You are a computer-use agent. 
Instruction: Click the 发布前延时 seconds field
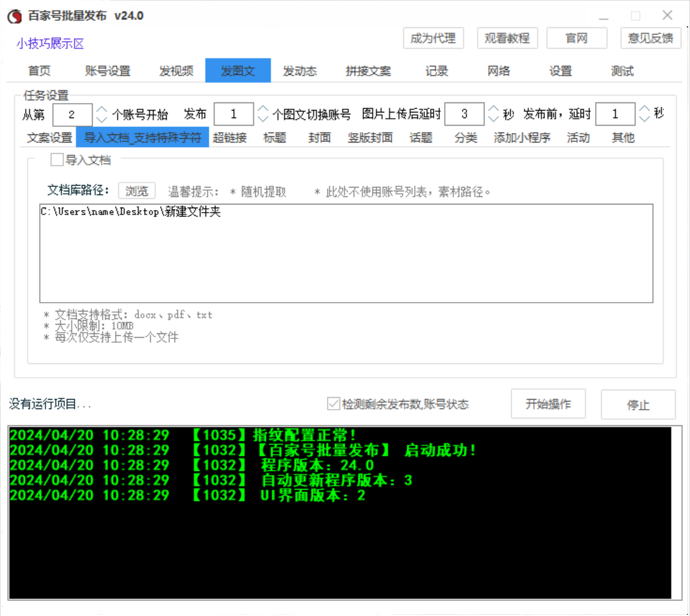coord(615,114)
